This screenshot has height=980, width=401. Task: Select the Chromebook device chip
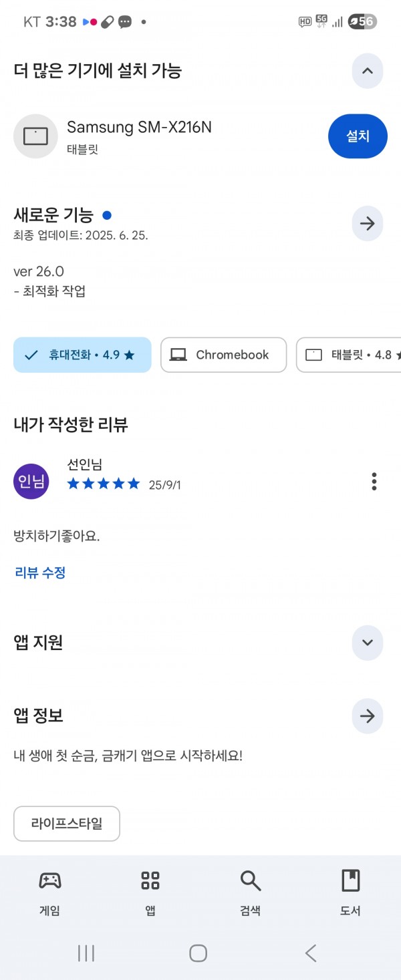pyautogui.click(x=223, y=355)
